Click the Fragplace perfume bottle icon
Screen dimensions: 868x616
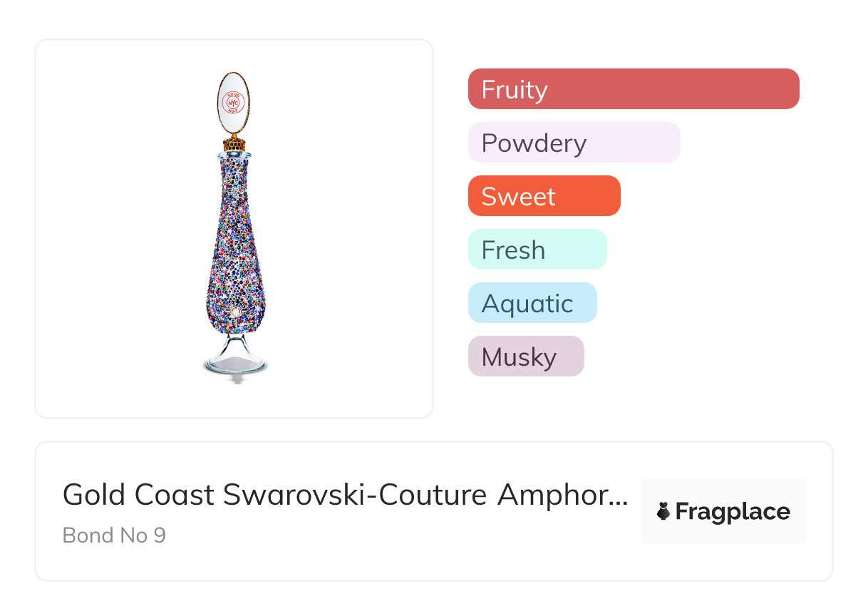[x=663, y=511]
